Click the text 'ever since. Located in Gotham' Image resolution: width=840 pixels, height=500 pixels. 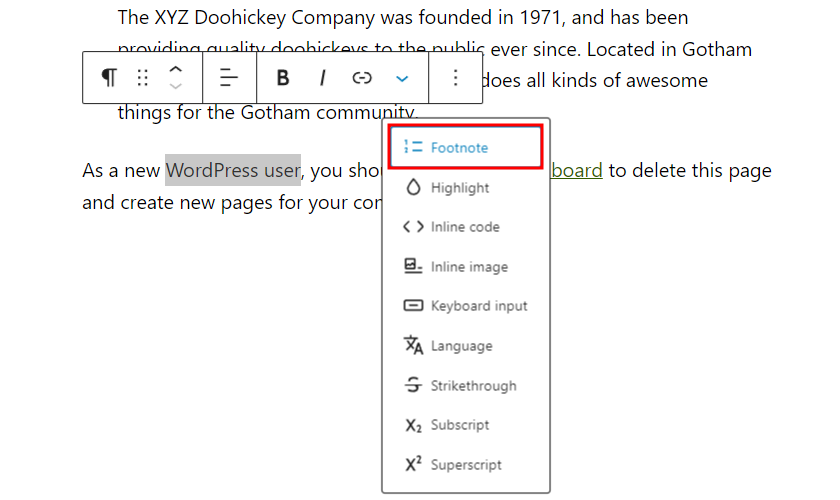[621, 49]
